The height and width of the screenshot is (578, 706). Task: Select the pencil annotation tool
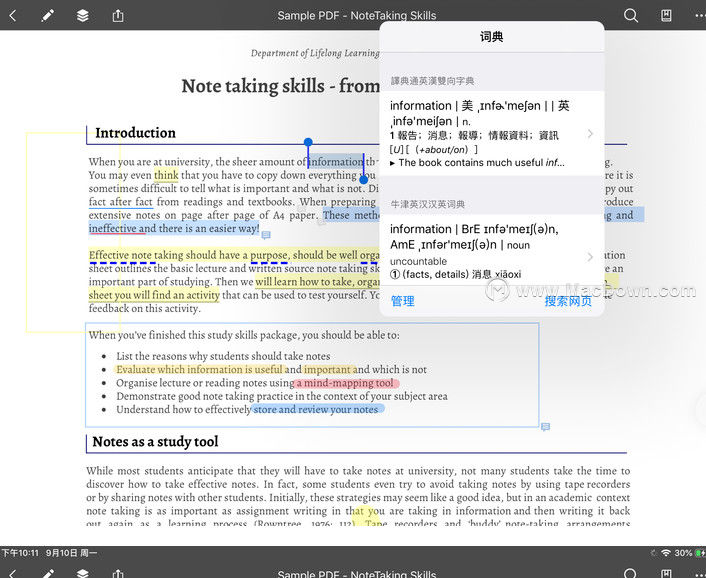48,16
